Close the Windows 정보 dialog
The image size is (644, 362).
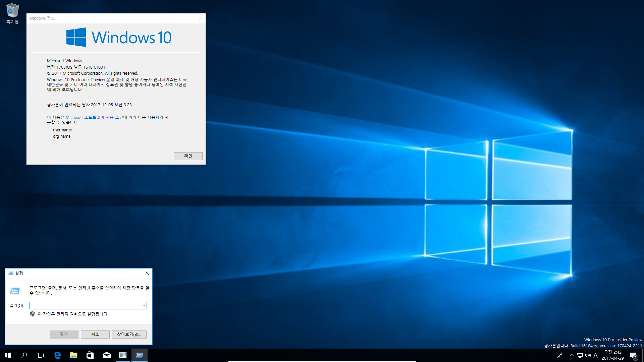click(201, 18)
